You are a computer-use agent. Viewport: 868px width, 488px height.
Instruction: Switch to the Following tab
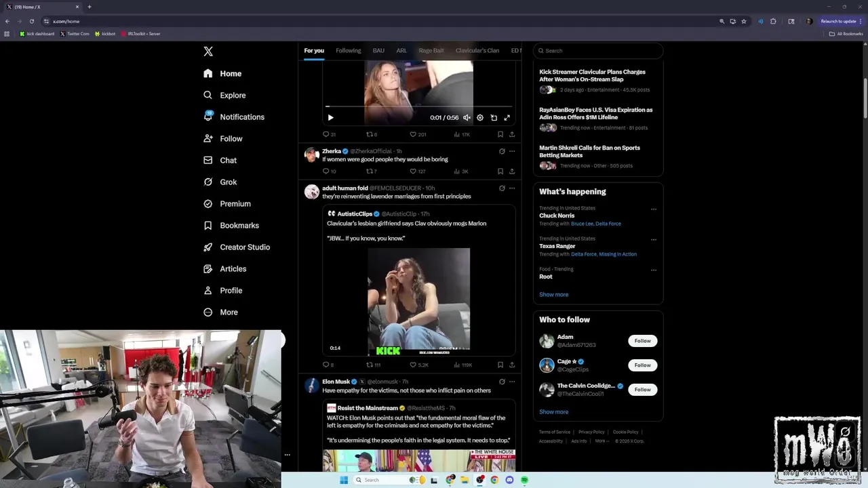click(349, 51)
